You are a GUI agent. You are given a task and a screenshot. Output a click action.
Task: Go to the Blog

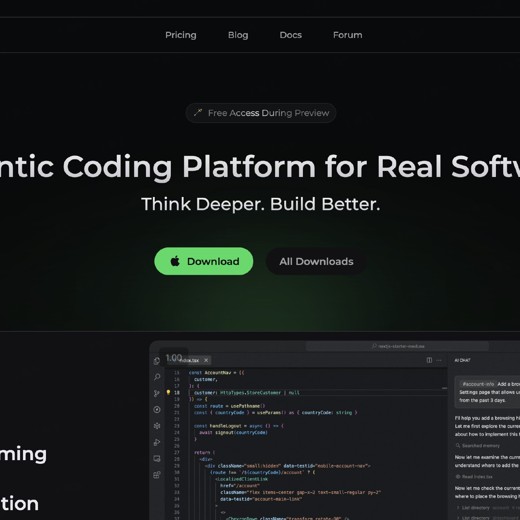[238, 35]
